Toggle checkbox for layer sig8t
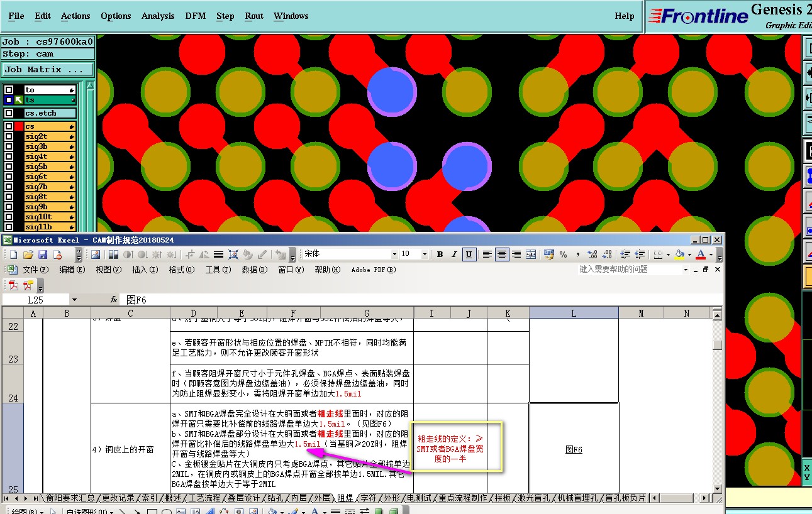 [x=8, y=197]
